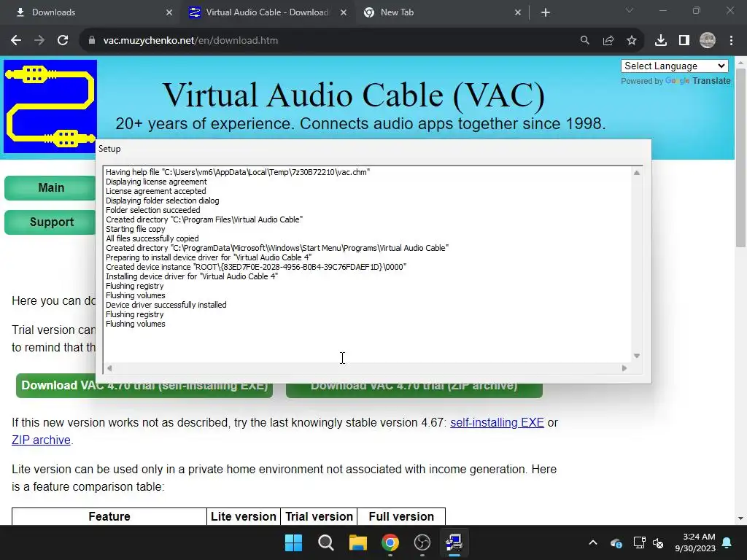Open the Windows Start button
This screenshot has height=560, width=747.
coord(293,542)
